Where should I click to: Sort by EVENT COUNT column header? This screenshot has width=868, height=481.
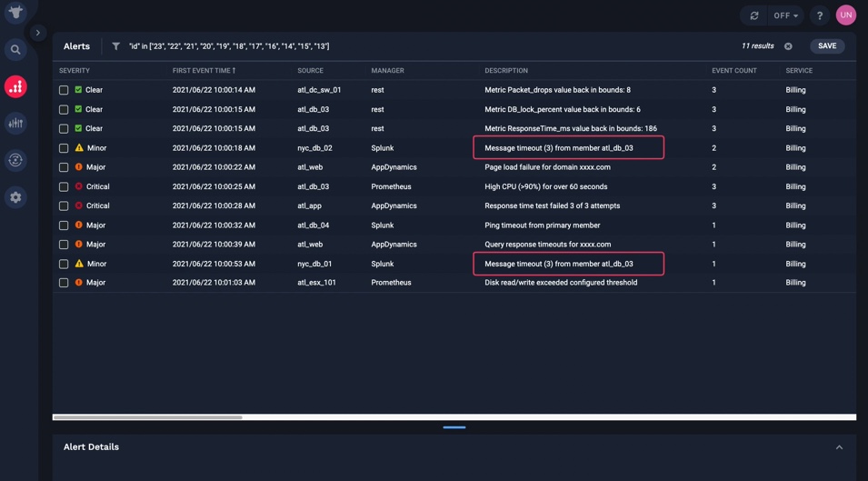(x=734, y=70)
